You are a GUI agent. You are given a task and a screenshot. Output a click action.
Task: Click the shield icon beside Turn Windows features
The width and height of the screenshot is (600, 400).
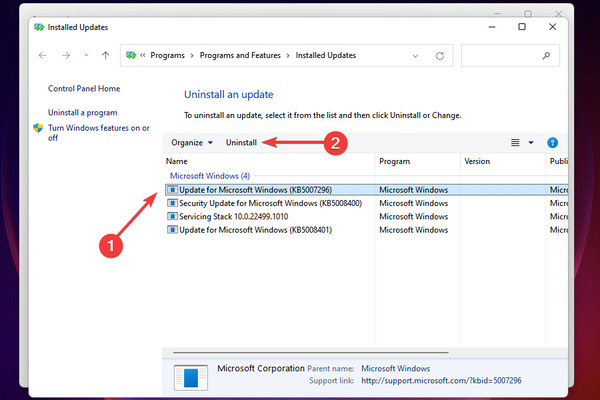[x=38, y=128]
